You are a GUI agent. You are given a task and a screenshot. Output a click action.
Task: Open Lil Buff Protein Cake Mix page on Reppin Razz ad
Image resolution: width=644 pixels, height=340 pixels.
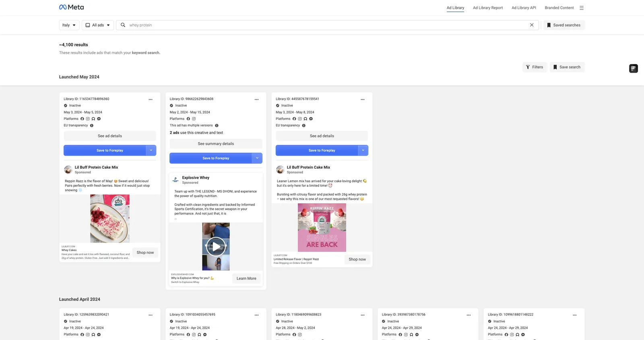[x=97, y=167]
